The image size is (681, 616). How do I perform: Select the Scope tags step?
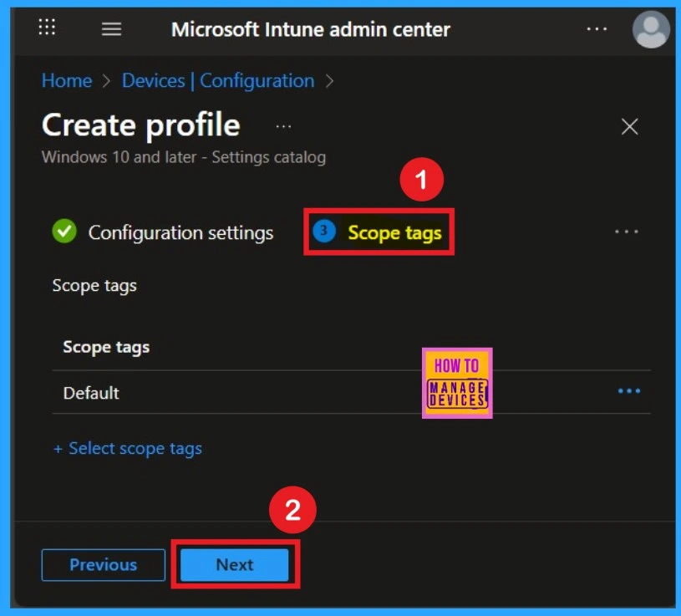[389, 233]
